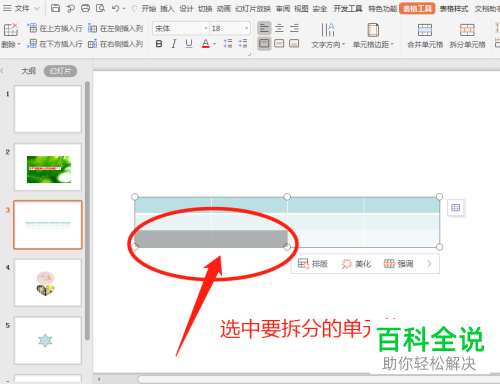Collapse slide panel with left chevron

(2, 71)
